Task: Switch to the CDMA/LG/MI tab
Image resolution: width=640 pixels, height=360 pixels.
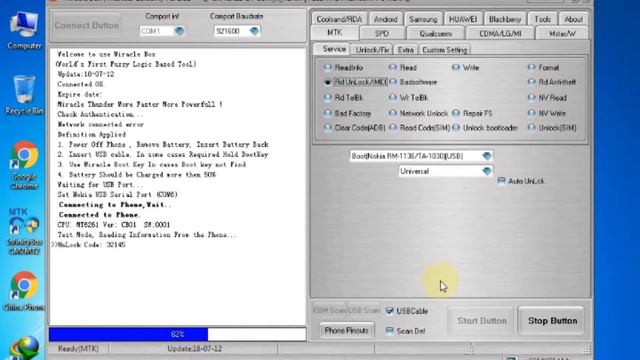Action: point(500,33)
